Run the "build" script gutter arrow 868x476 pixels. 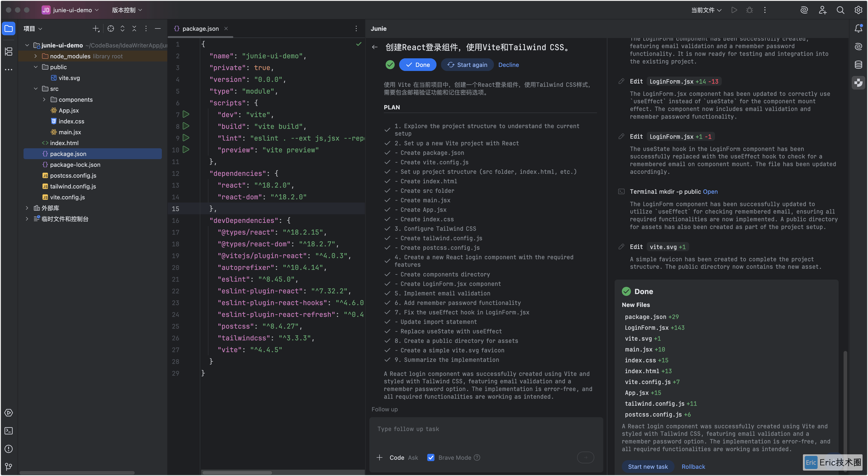(186, 126)
